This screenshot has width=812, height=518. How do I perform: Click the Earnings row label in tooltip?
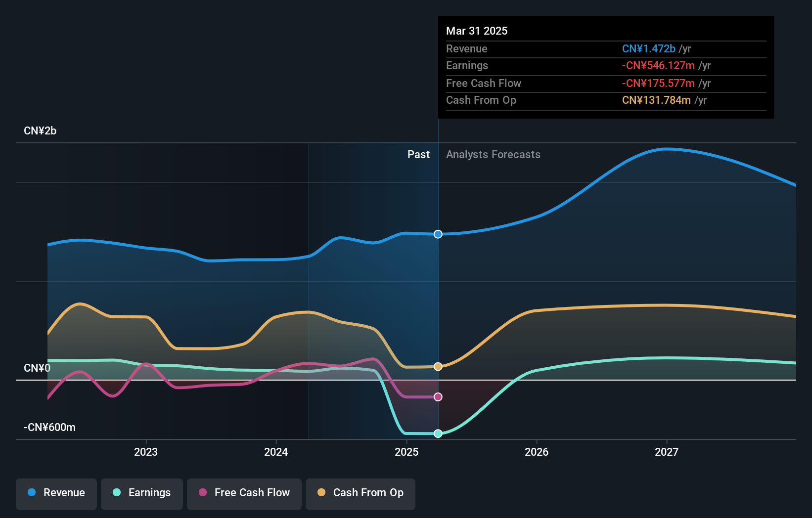(x=467, y=65)
